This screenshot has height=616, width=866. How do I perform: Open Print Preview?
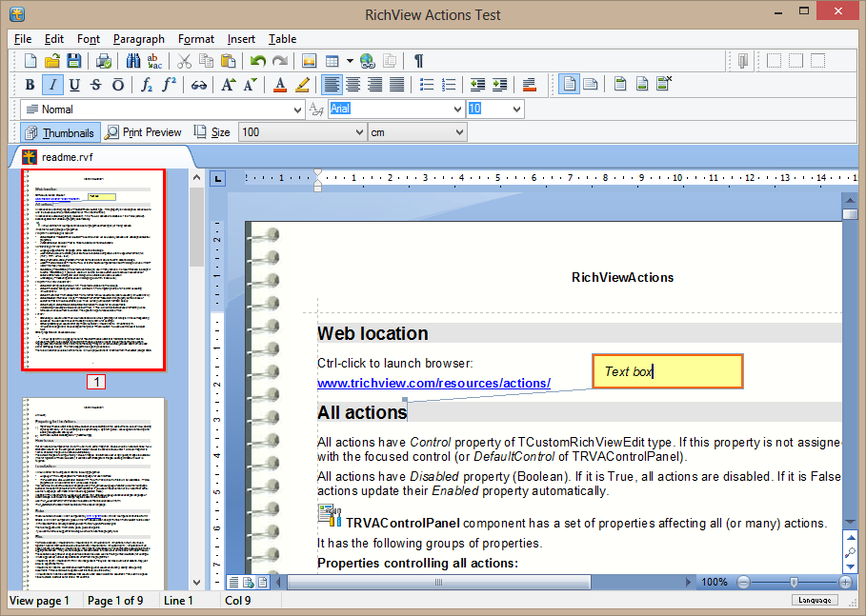click(x=144, y=132)
